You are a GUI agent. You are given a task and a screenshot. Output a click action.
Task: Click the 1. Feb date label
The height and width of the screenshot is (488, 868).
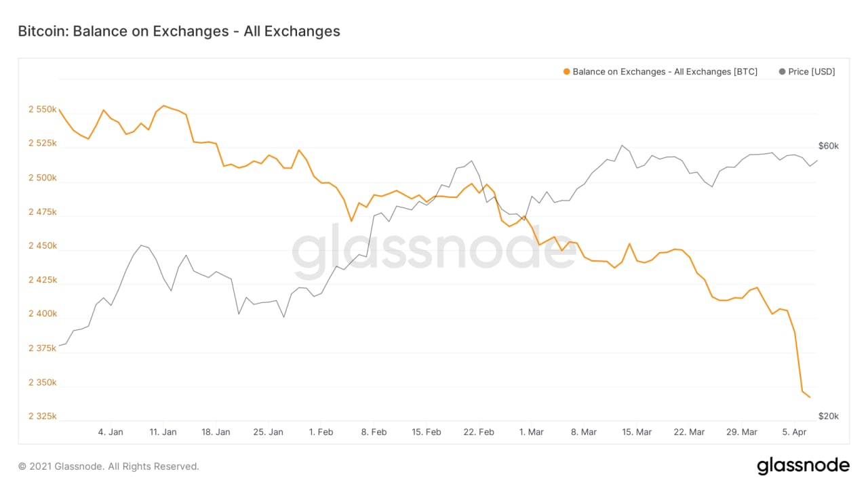click(x=321, y=432)
